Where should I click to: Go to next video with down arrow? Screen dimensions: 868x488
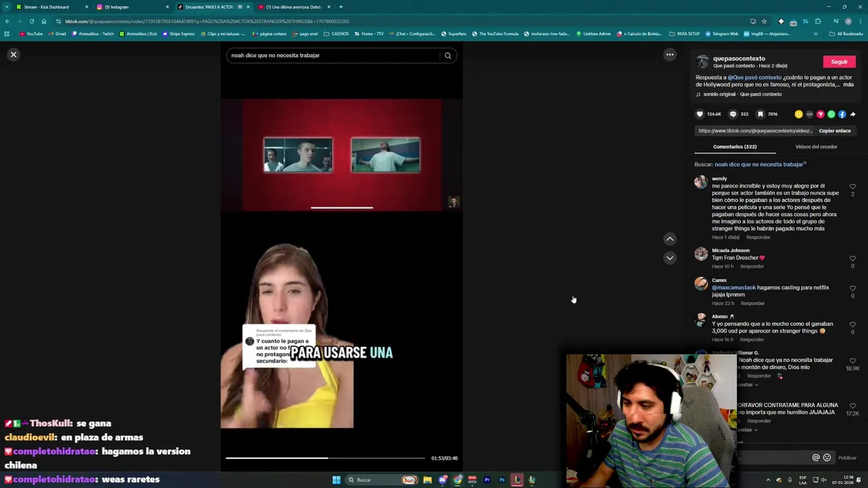pos(669,258)
